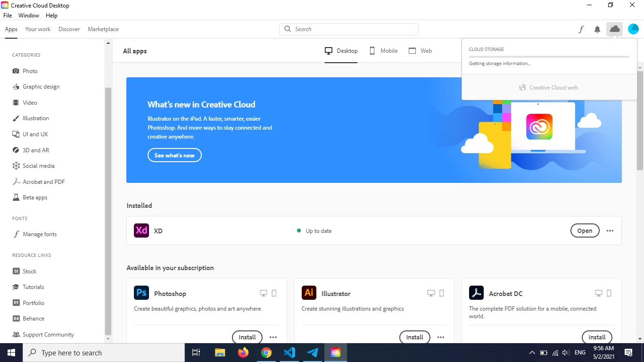Click See what's new button
The image size is (644, 362).
174,156
